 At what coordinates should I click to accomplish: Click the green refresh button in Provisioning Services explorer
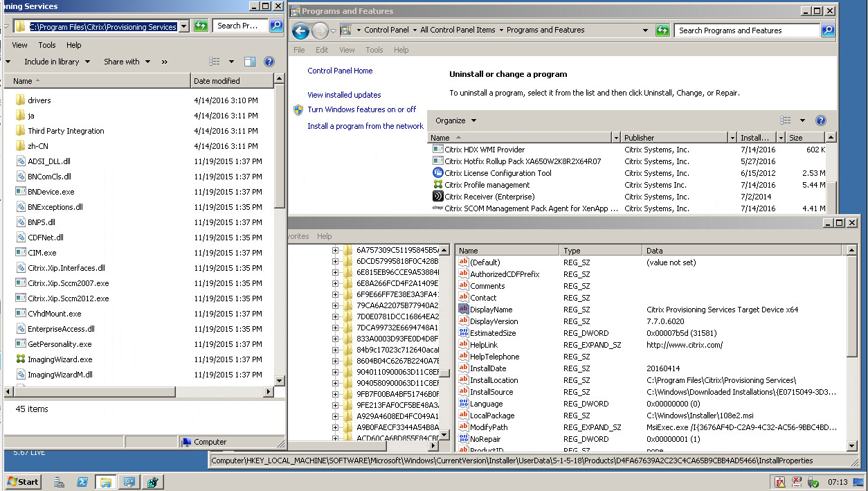click(x=201, y=26)
